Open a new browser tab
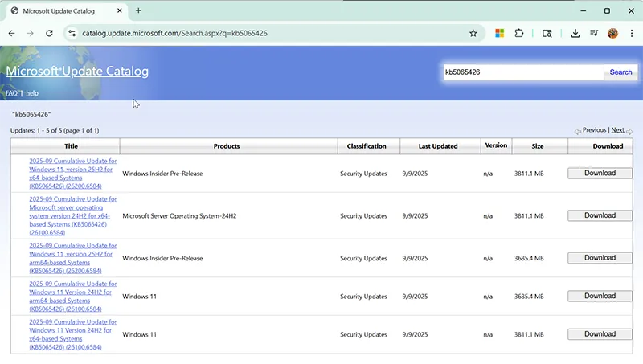The width and height of the screenshot is (643, 364). [x=138, y=10]
